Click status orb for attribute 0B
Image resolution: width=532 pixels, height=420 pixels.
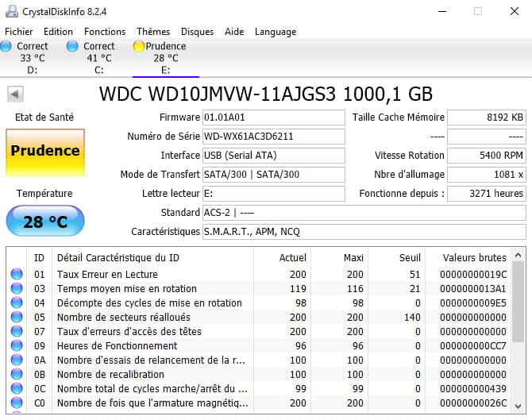[x=17, y=374]
